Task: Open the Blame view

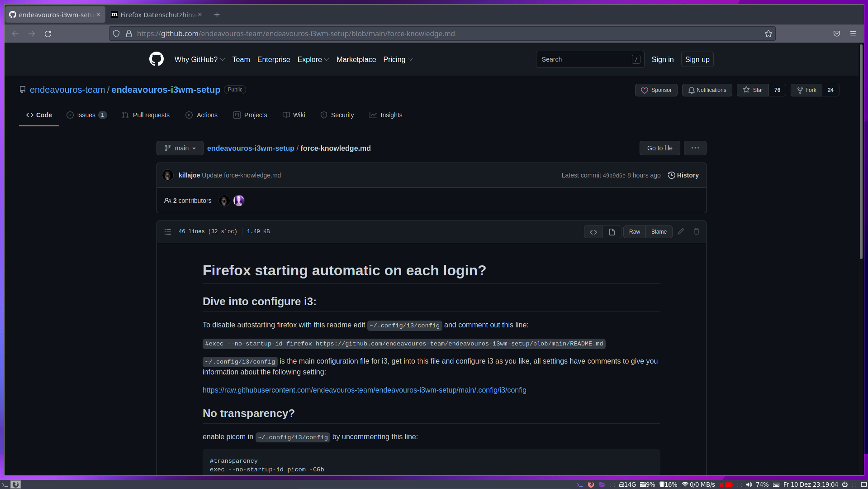Action: tap(659, 232)
